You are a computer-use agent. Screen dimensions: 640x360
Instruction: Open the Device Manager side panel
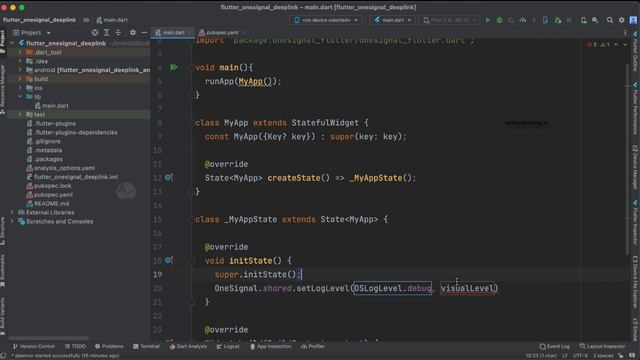pyautogui.click(x=636, y=167)
